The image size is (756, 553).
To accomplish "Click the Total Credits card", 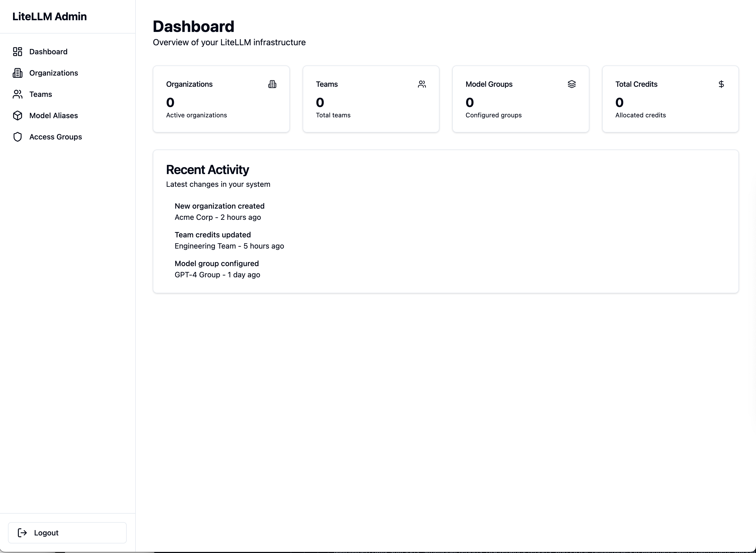I will [670, 99].
